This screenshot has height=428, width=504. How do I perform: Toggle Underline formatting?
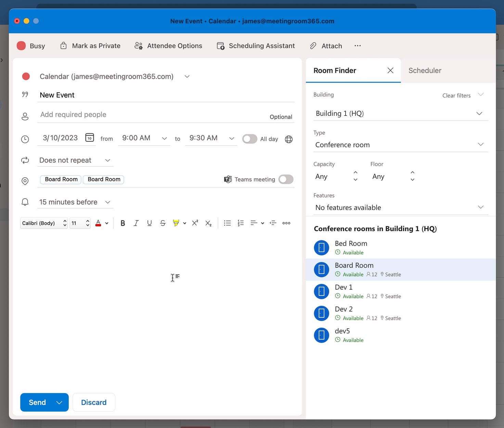pos(149,223)
